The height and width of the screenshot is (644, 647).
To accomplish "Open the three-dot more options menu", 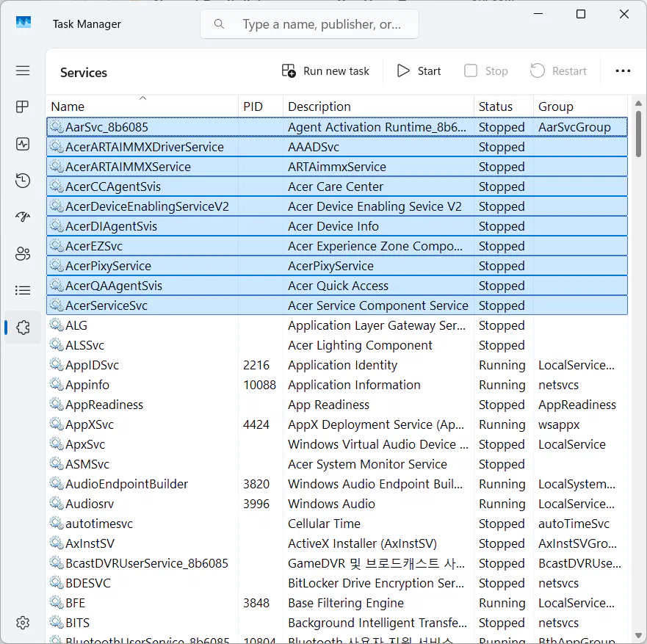I will click(x=623, y=71).
